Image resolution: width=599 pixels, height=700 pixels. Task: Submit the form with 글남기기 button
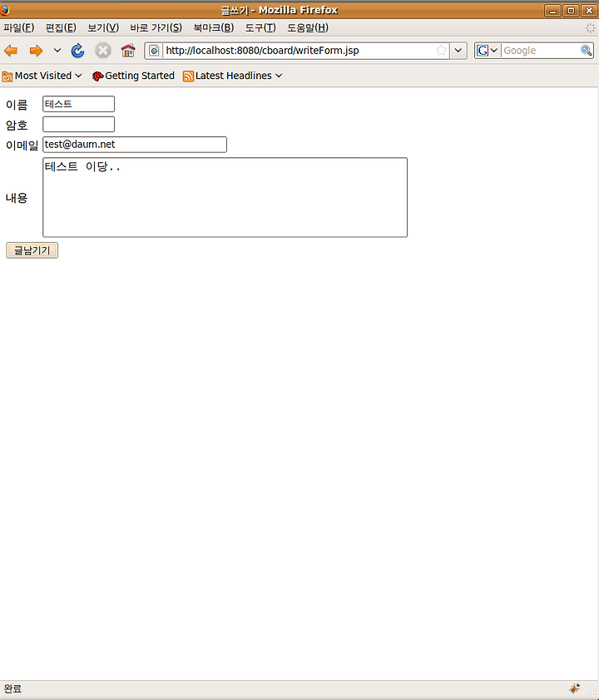[x=32, y=250]
